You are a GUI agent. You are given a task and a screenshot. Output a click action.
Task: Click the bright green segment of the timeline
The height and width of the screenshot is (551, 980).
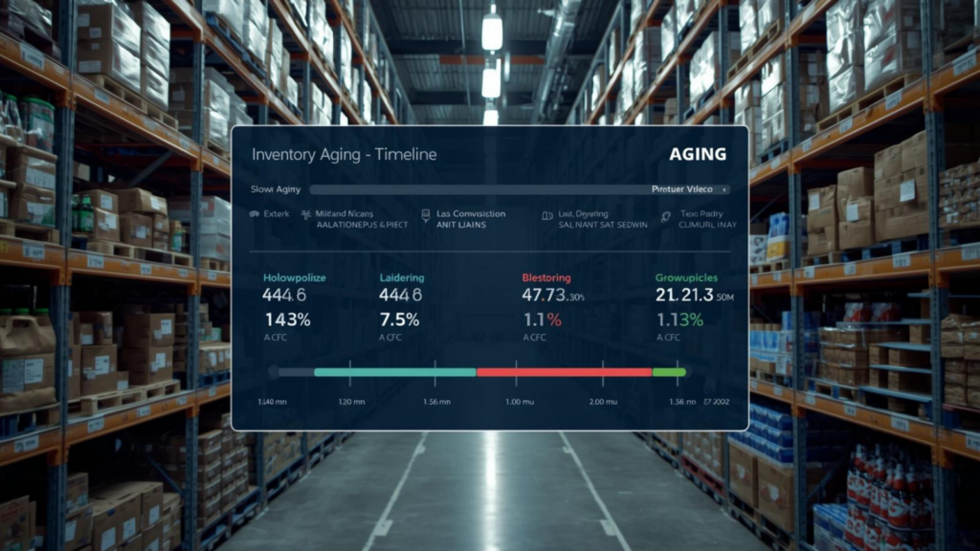coord(669,372)
